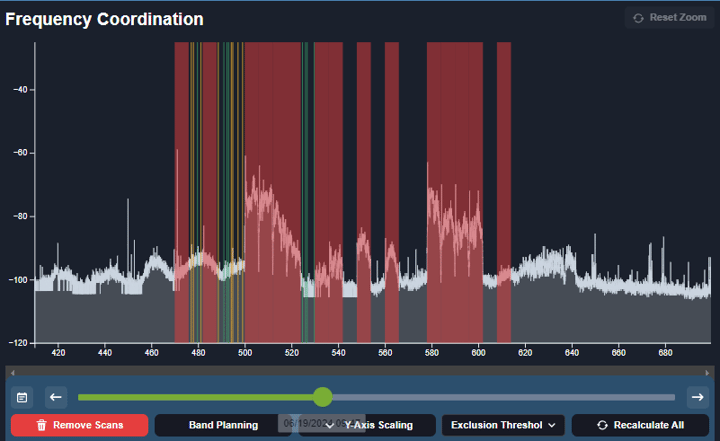The width and height of the screenshot is (720, 441).
Task: Click the green scan timeline slider handle
Action: click(x=322, y=397)
